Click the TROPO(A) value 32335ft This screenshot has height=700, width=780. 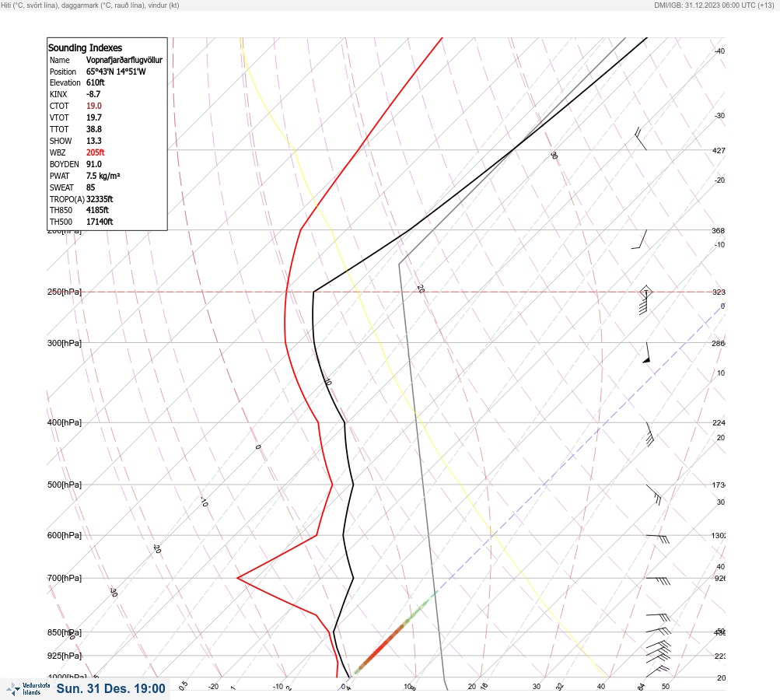pyautogui.click(x=100, y=199)
